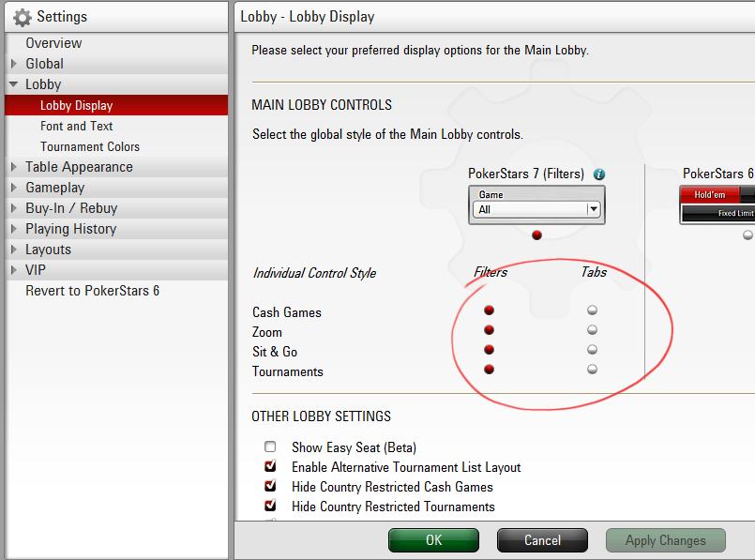The width and height of the screenshot is (755, 560).
Task: Select Filters style for Cash Games
Action: pyautogui.click(x=490, y=310)
